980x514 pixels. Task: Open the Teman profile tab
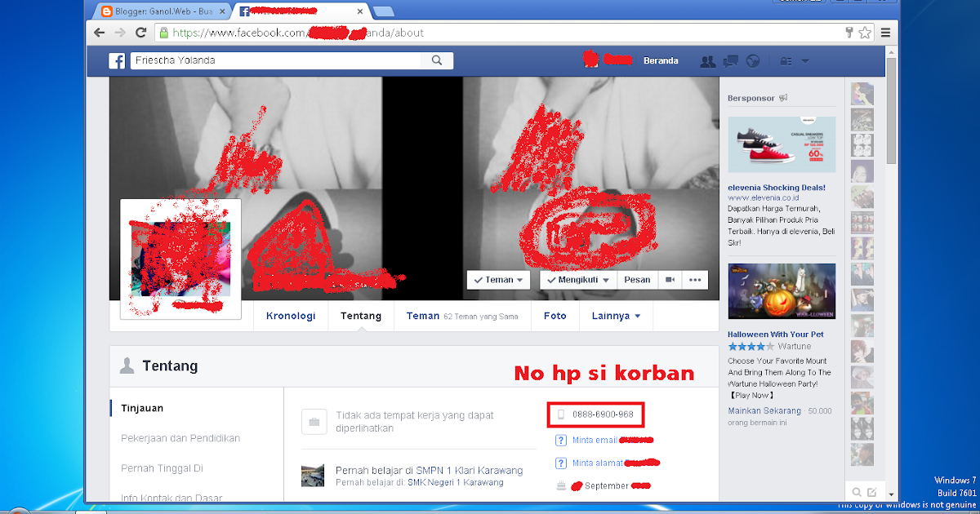423,316
